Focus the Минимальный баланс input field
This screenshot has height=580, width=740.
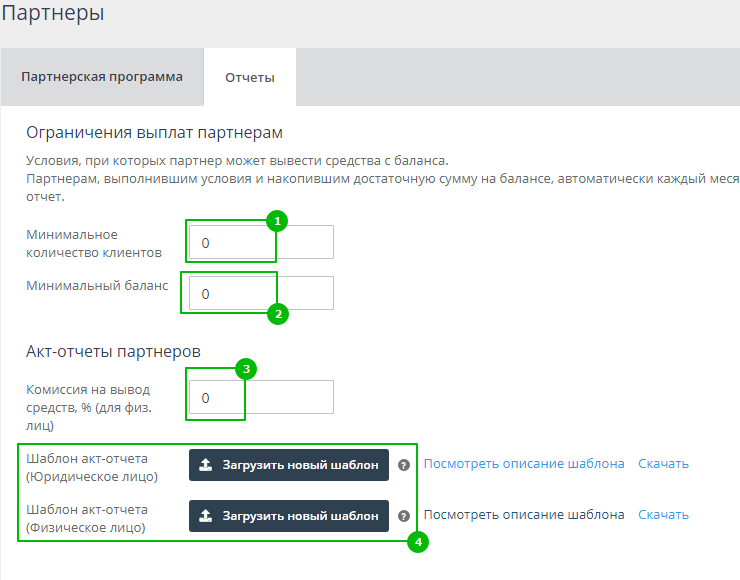[x=260, y=294]
